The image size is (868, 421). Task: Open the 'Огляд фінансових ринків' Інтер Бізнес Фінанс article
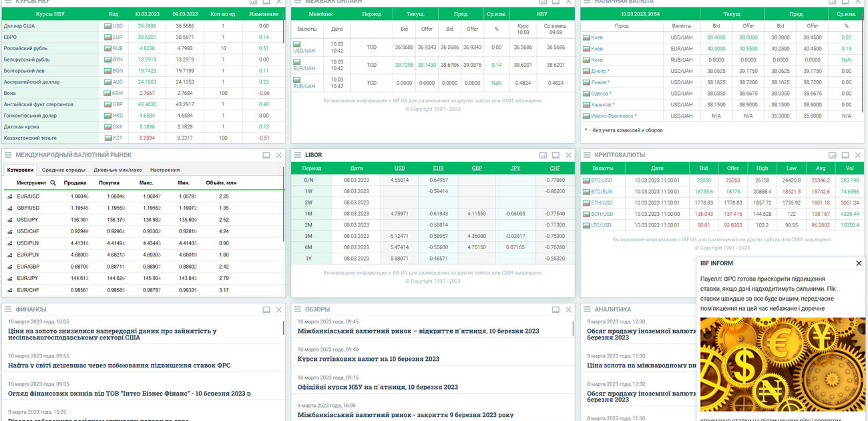click(130, 393)
